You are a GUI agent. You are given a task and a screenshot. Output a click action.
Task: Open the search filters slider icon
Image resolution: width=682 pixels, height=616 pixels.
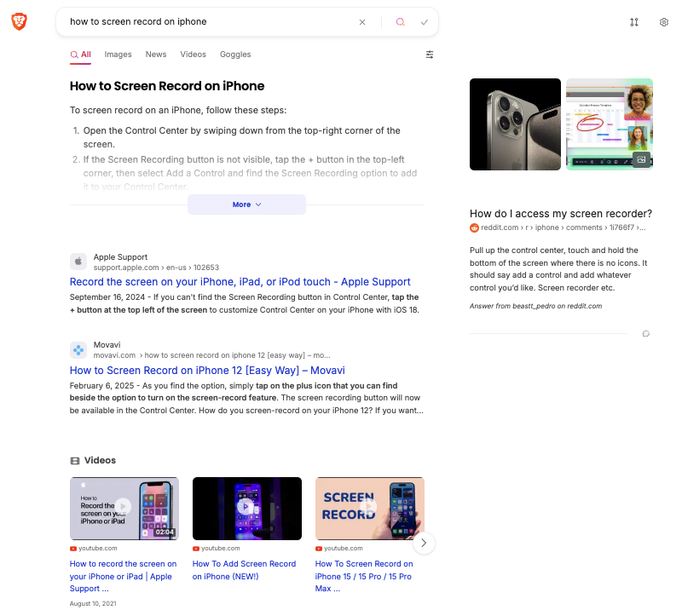(x=430, y=55)
